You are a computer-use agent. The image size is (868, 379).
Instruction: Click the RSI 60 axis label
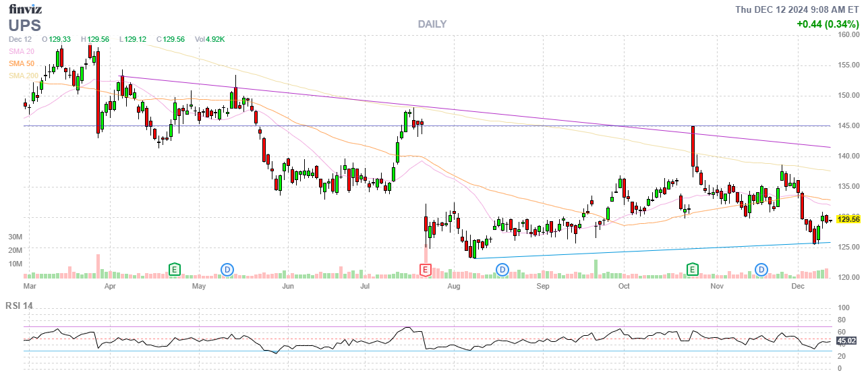click(841, 332)
